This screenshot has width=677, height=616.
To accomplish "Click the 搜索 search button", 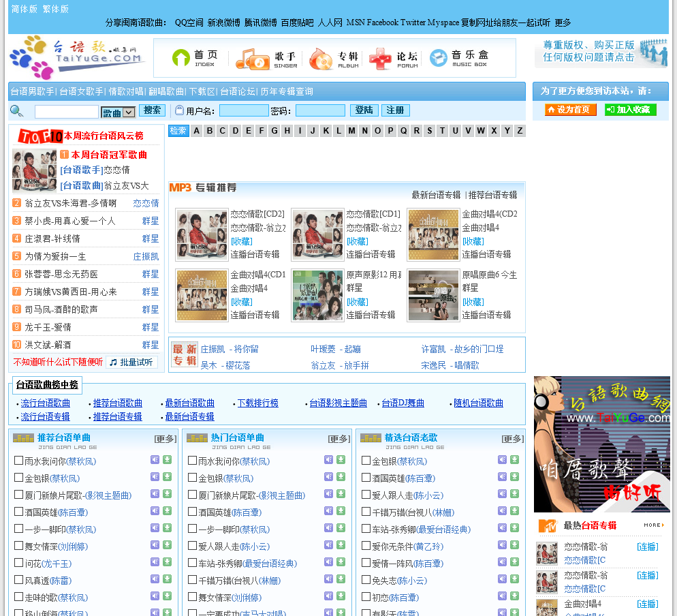I will [x=153, y=110].
